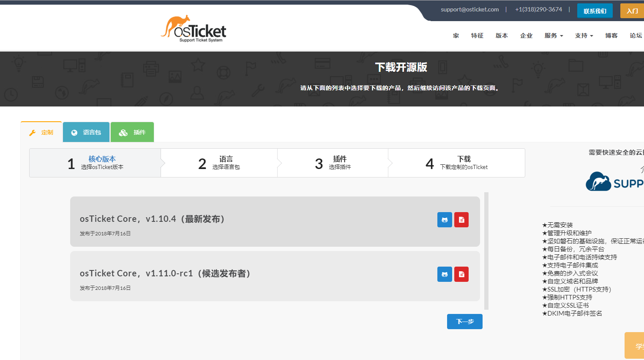Viewport: 644px width, 360px height.
Task: Go to step 4 下载
Action: tap(456, 163)
